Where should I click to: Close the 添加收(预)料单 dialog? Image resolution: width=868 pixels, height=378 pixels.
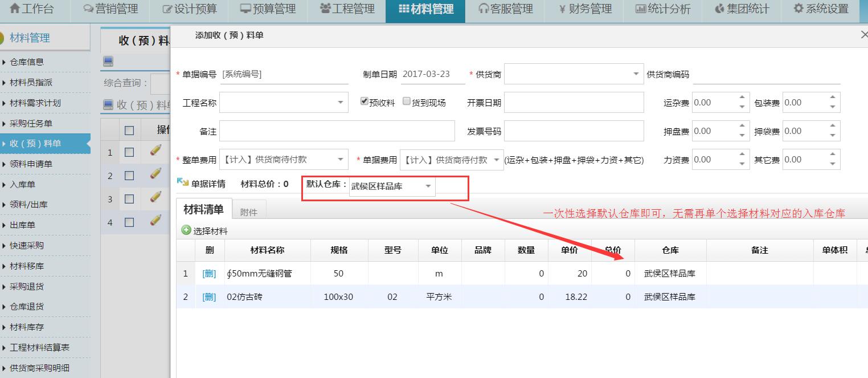click(x=863, y=35)
